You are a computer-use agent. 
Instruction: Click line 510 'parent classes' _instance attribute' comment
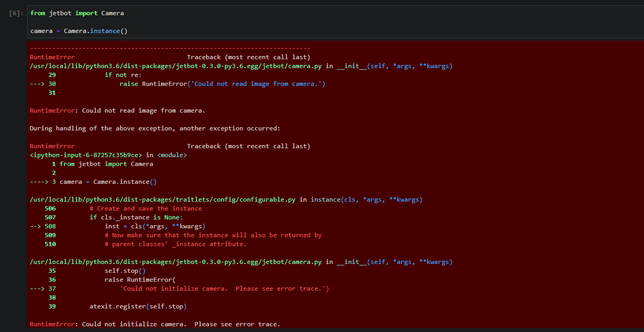point(176,244)
